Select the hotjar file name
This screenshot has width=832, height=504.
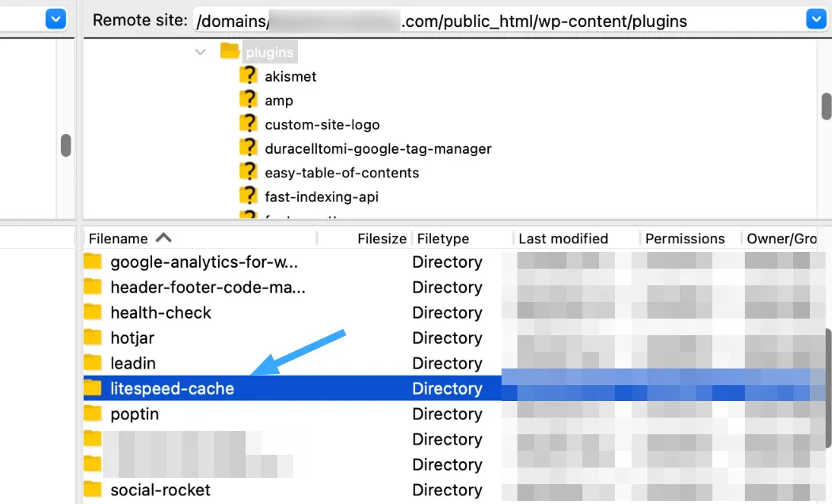[x=132, y=338]
